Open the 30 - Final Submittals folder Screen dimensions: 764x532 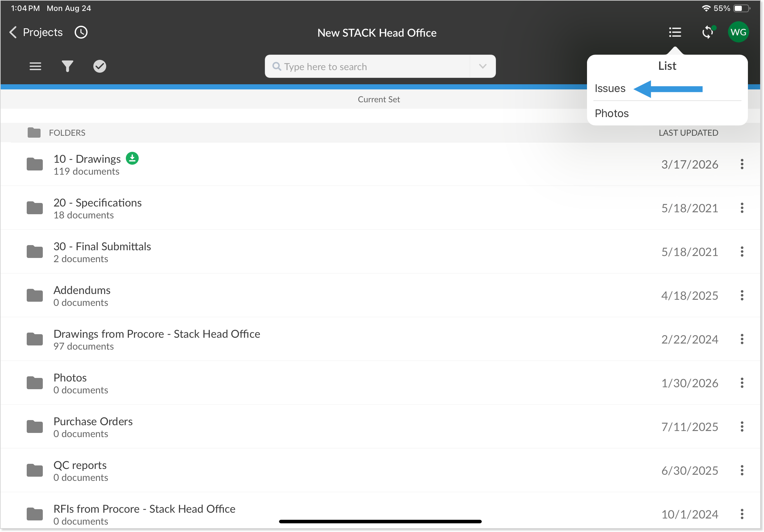tap(380, 252)
